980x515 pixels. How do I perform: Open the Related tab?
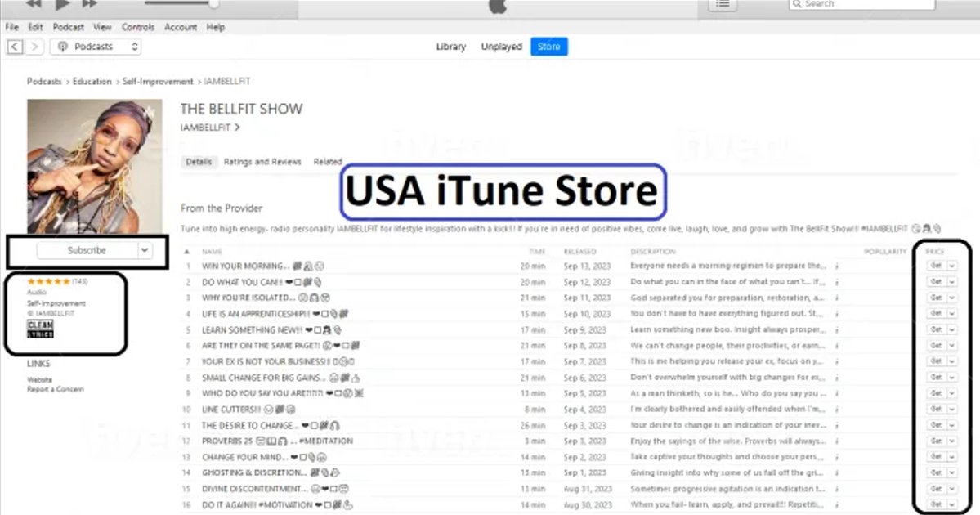click(328, 162)
